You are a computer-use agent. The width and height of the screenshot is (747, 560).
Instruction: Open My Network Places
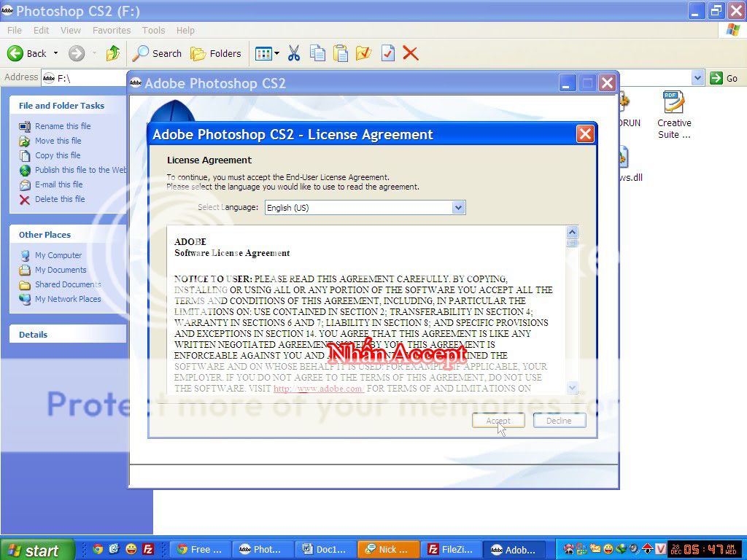click(x=68, y=299)
